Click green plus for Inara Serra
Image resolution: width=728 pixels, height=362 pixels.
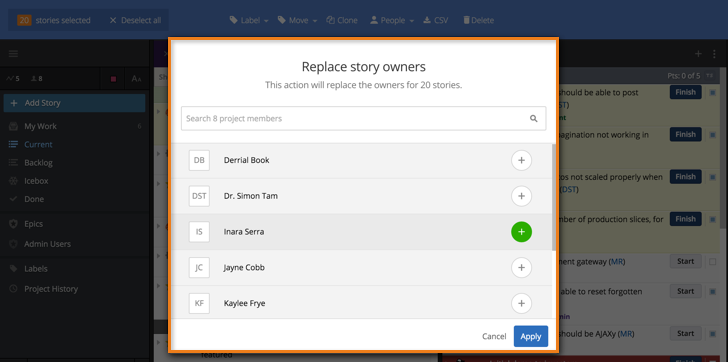coord(521,232)
